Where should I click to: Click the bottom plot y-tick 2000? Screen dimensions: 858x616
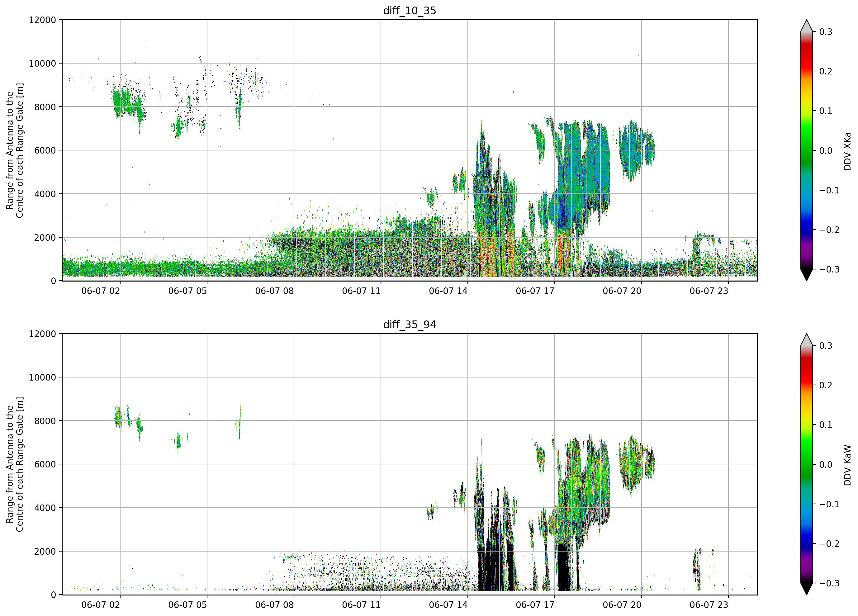coord(45,552)
